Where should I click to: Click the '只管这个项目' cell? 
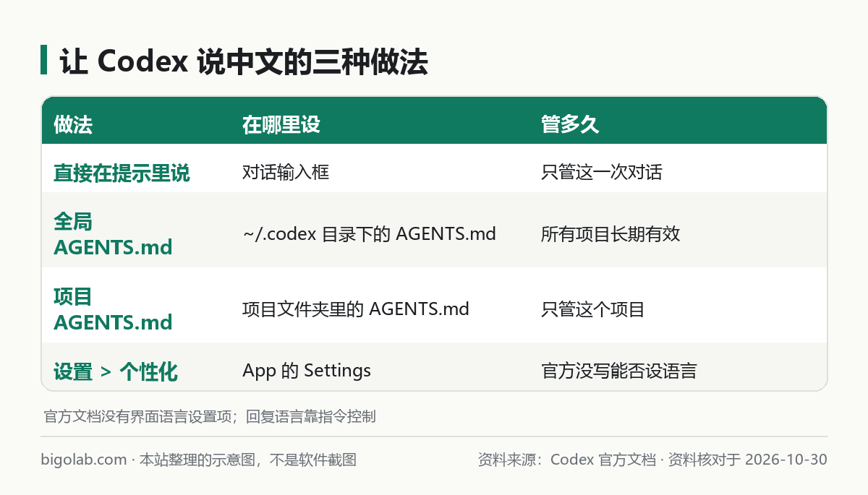(593, 309)
